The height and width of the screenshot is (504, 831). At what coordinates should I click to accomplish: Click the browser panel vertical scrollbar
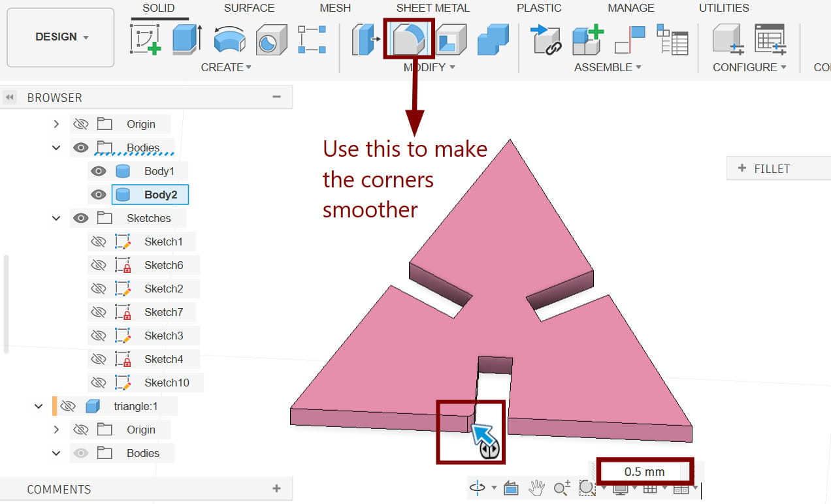6,304
